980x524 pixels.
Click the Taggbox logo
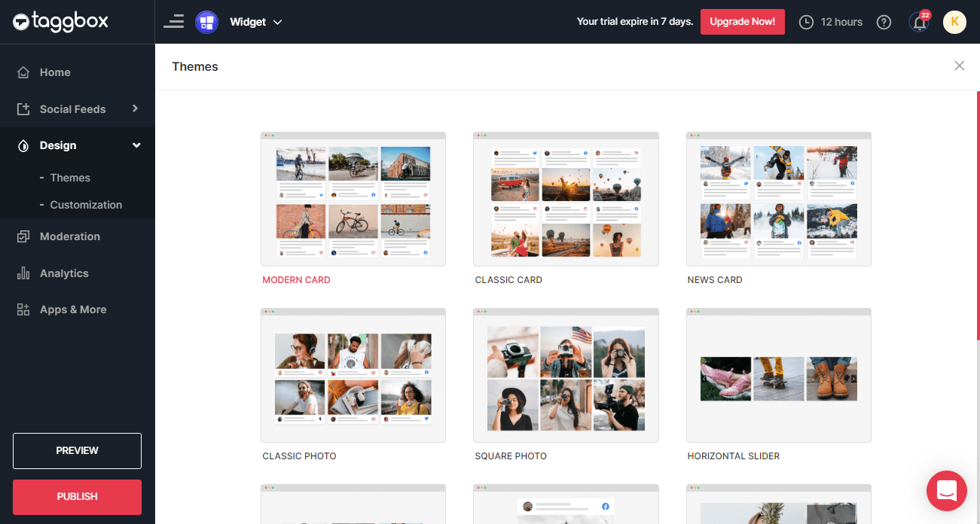60,22
